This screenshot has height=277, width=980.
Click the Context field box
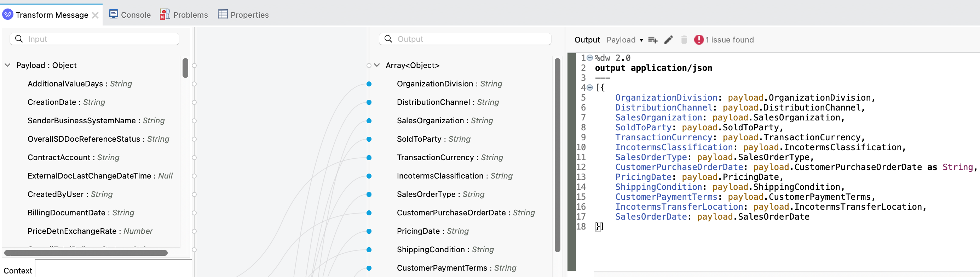(x=113, y=268)
